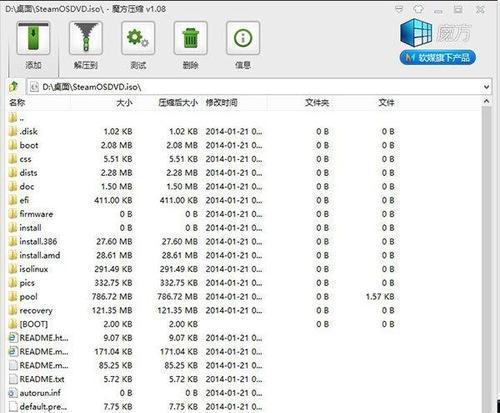
Task: Select the doc folder icon
Action: pyautogui.click(x=13, y=187)
